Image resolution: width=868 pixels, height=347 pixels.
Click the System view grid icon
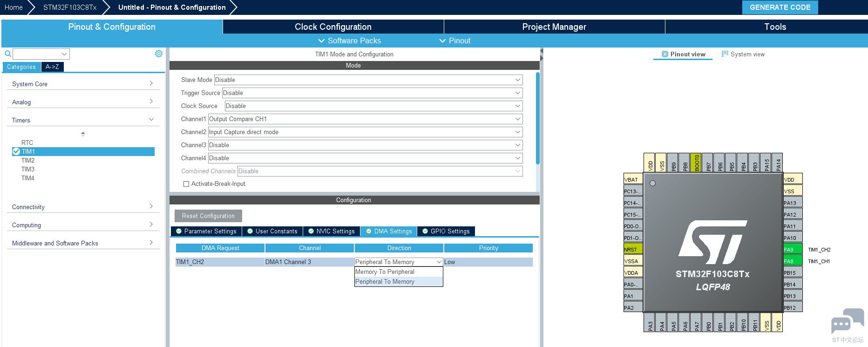[725, 54]
